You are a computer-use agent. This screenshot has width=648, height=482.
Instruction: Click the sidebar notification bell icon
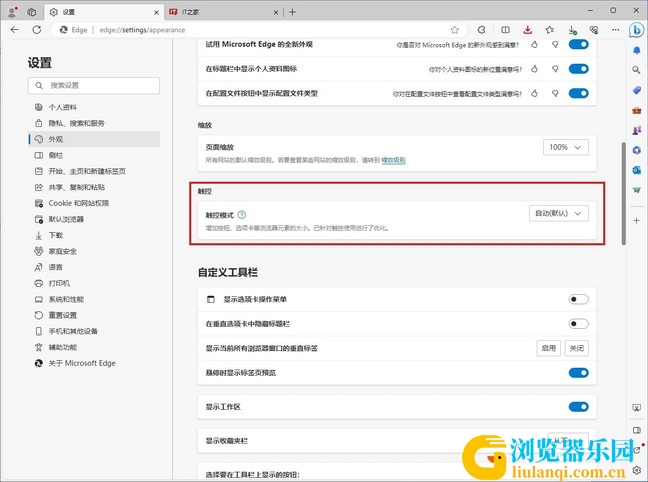(636, 50)
